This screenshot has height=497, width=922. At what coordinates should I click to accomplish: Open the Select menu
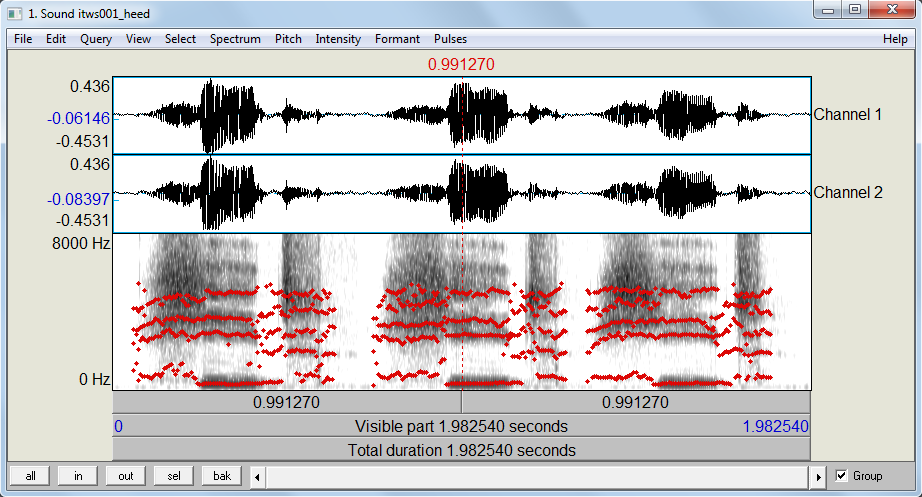180,39
